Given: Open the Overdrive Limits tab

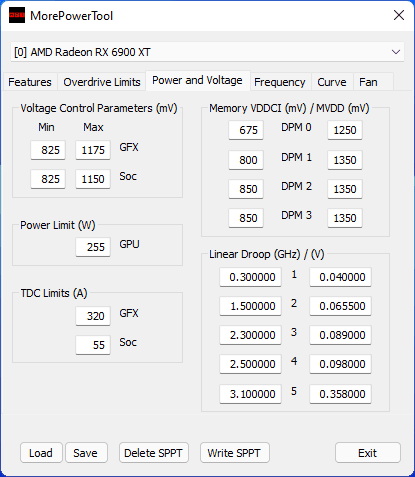Looking at the screenshot, I should (x=102, y=82).
